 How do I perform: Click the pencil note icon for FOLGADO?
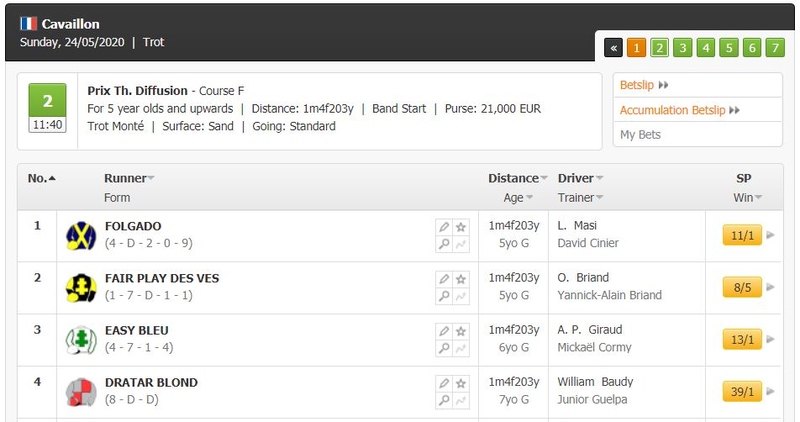(444, 227)
